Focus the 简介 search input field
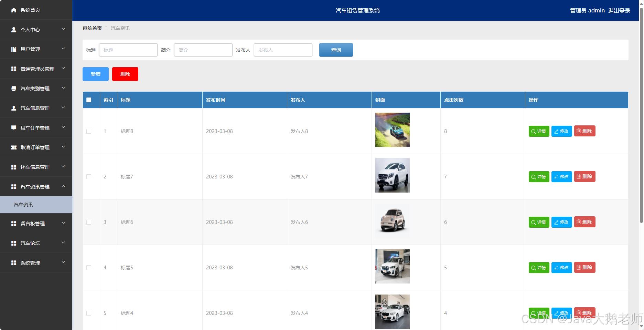This screenshot has width=644, height=330. tap(203, 50)
